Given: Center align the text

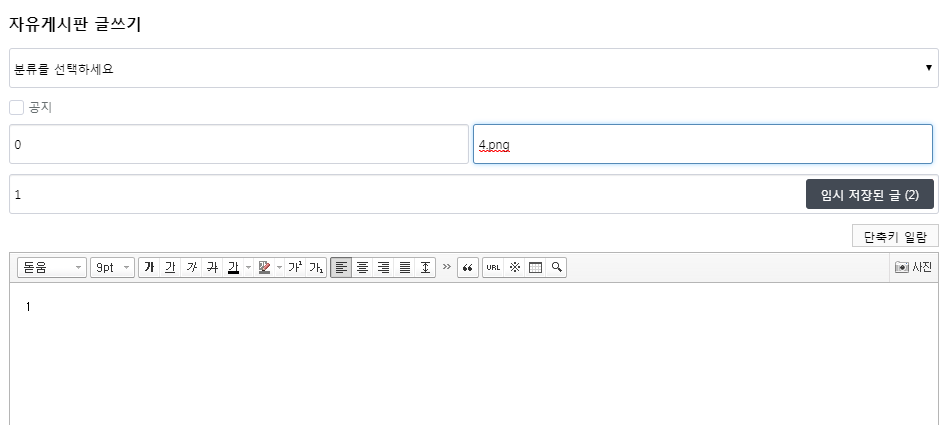Looking at the screenshot, I should [x=362, y=267].
